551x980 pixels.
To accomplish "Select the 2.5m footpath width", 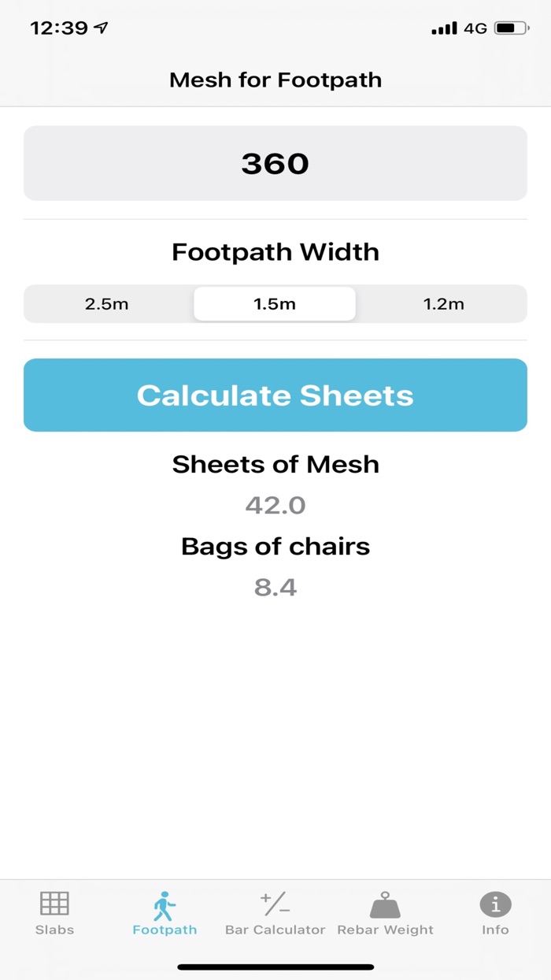I will point(107,304).
